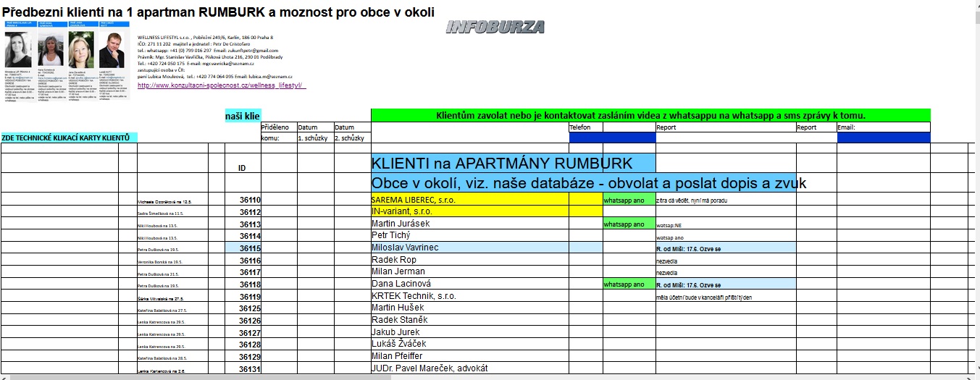Select the 'KRTEK Technik, s.r.o.' cell
Image resolution: width=980 pixels, height=380 pixels.
470,296
